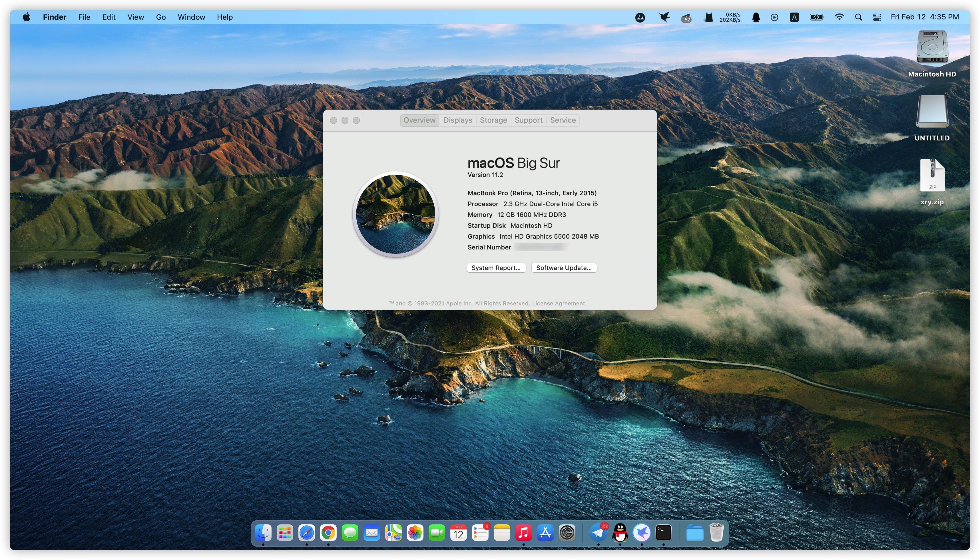Screen dimensions: 980x560
Task: Open System Preferences from the Dock
Action: 567,533
